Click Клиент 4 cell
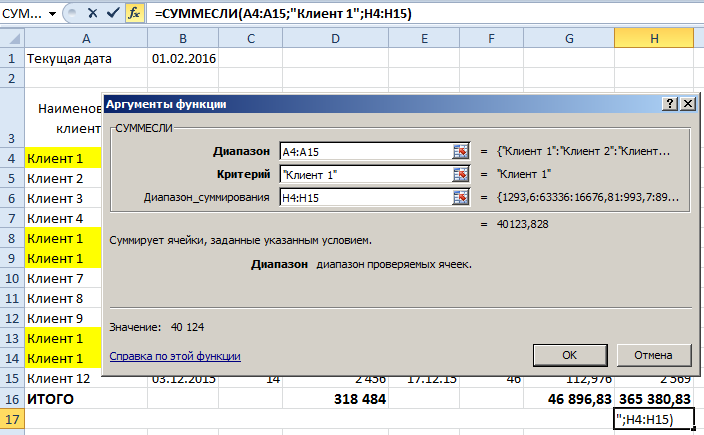 [x=63, y=218]
